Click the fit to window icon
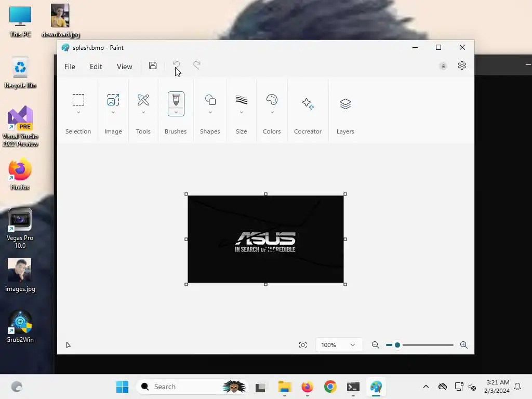Viewport: 532px width, 399px height. coord(303,345)
